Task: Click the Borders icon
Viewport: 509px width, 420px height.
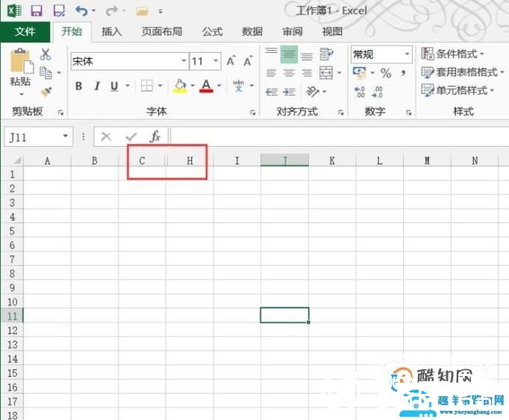Action: tap(147, 86)
